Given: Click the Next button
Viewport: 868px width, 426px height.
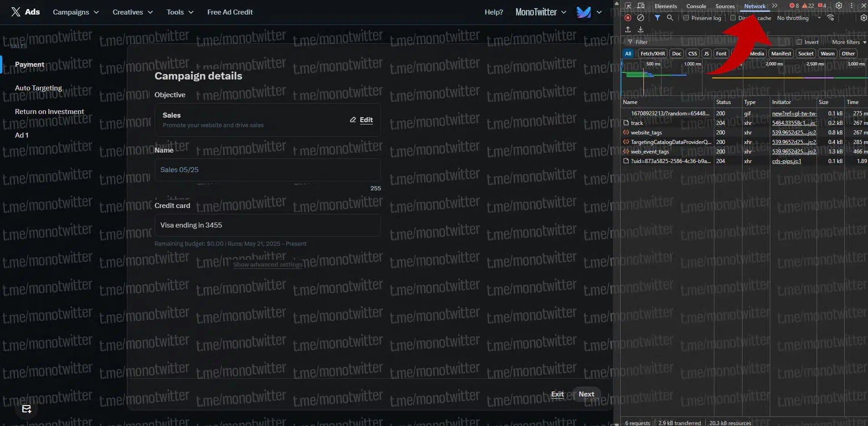Looking at the screenshot, I should 587,394.
